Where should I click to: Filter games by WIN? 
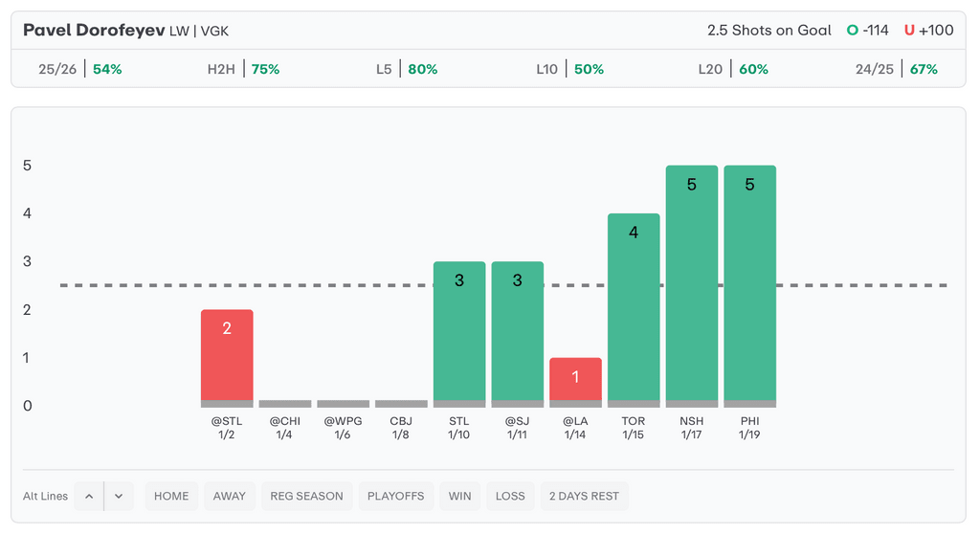pos(459,496)
